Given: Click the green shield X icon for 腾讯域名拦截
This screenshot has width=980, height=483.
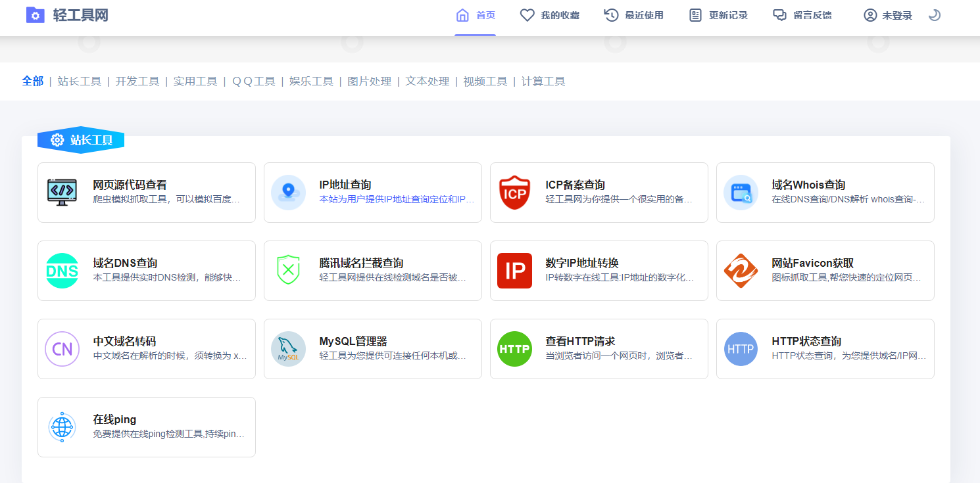Looking at the screenshot, I should (288, 271).
